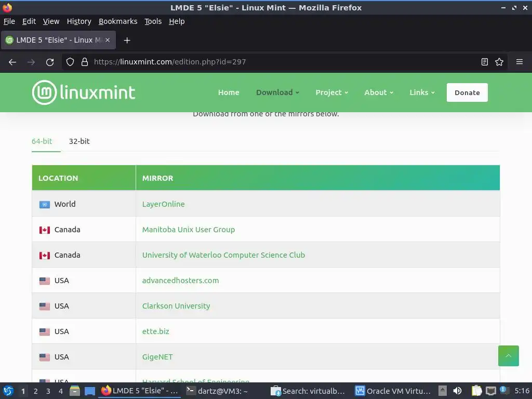Switch to Search: virtualb... taskbar window
Image resolution: width=532 pixels, height=399 pixels.
[308, 391]
